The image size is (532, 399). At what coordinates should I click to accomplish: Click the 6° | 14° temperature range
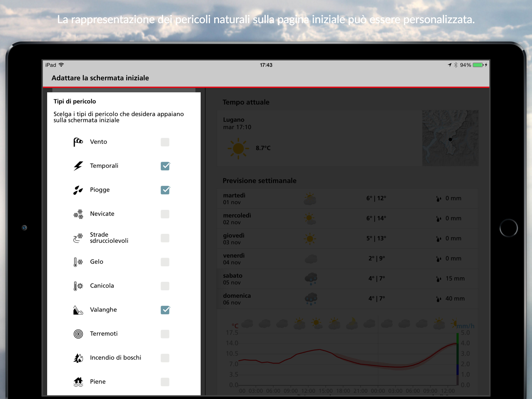376,219
